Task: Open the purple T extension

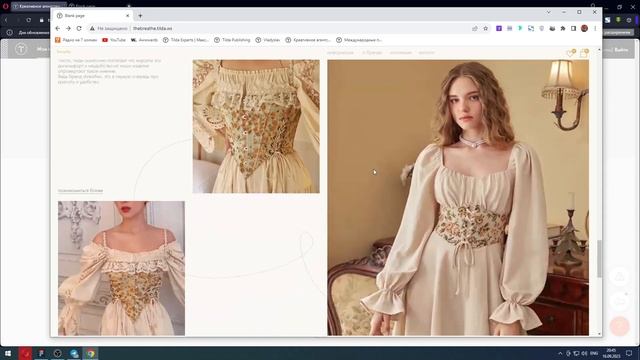Action: pyautogui.click(x=499, y=29)
